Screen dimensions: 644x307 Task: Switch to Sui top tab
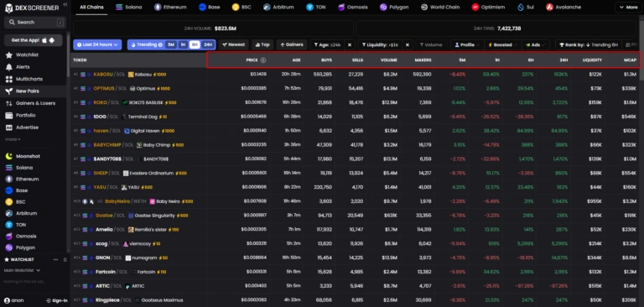526,7
